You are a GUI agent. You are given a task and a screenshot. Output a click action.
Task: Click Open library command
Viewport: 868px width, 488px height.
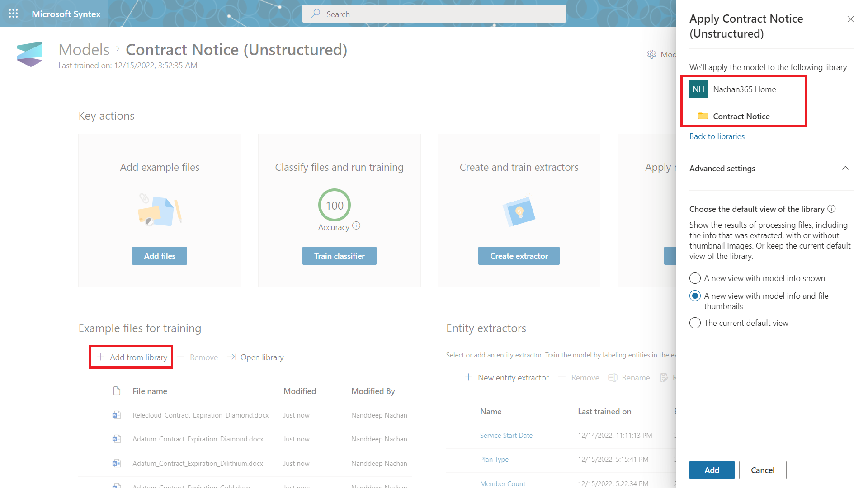[x=255, y=357]
